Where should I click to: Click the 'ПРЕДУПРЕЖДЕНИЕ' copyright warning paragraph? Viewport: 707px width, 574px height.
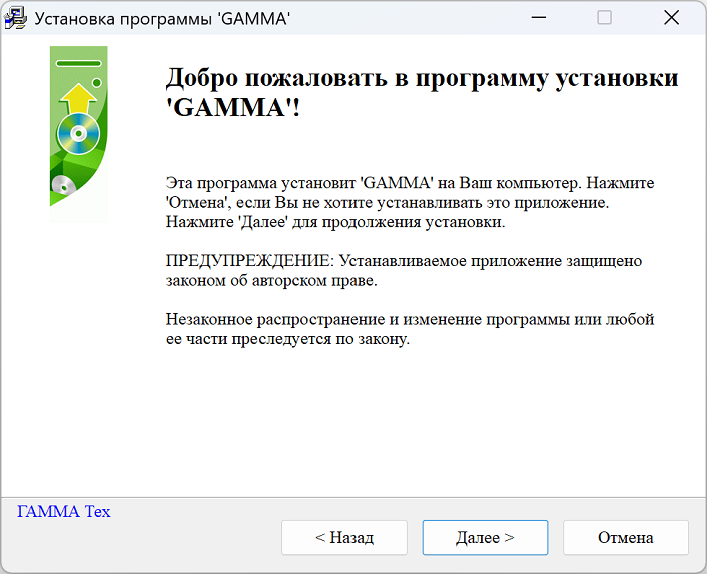pos(404,271)
